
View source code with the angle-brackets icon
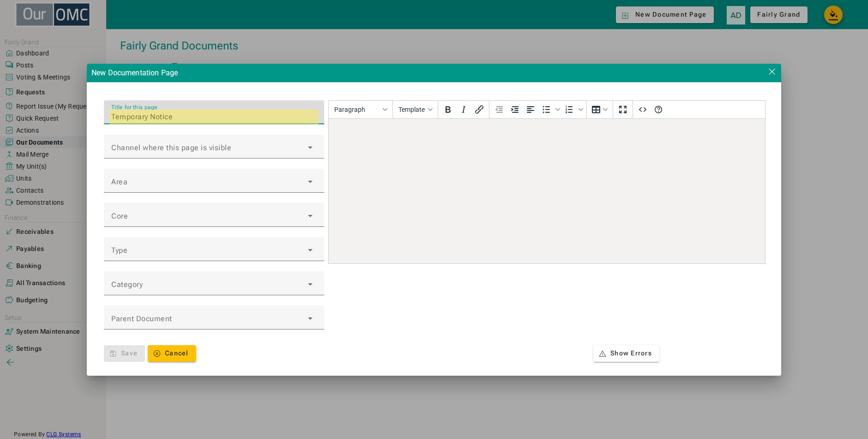[x=643, y=110]
